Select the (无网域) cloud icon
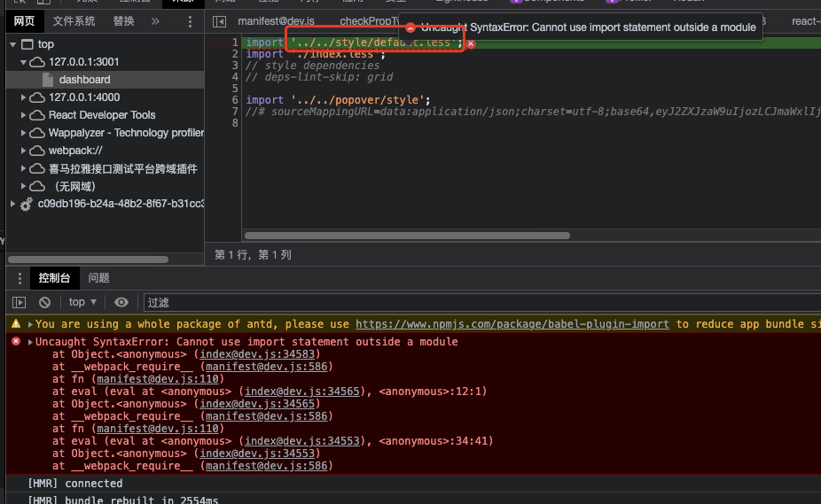 37,186
